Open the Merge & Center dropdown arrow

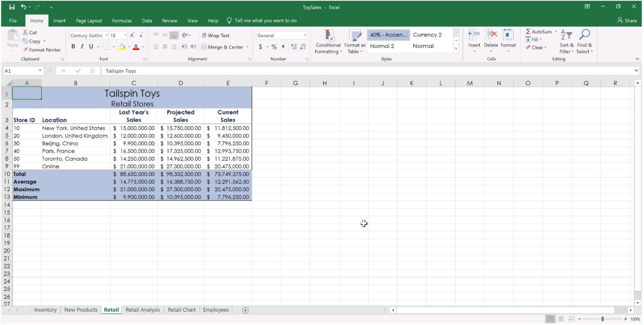tap(247, 47)
